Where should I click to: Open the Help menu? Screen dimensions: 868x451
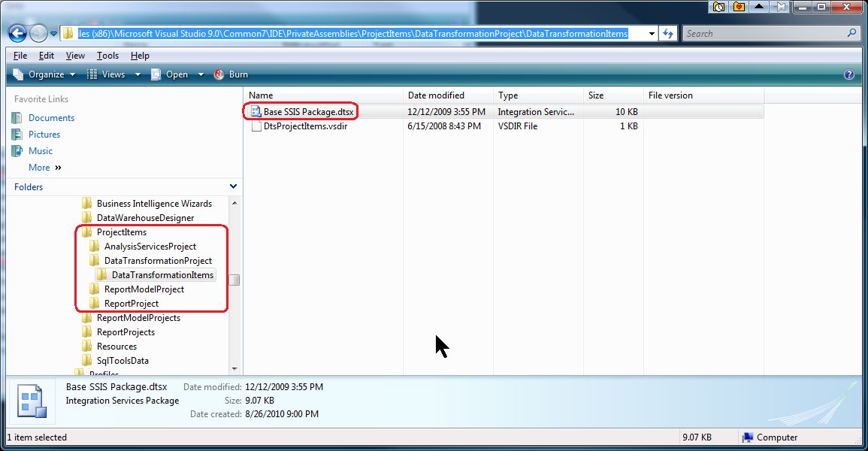coord(140,56)
